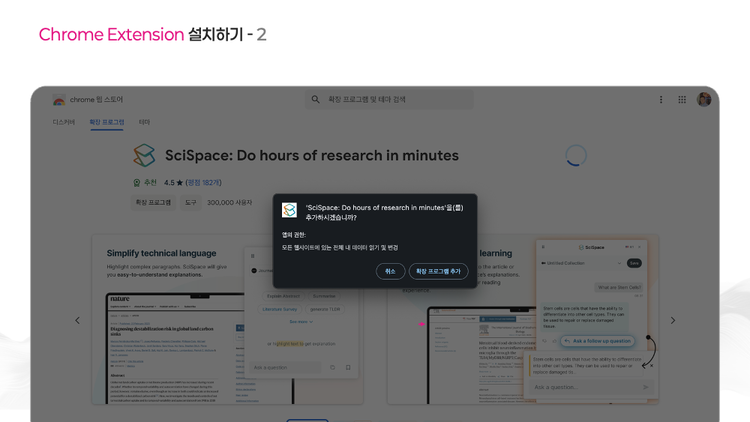The width and height of the screenshot is (750, 422).
Task: Click the 300,000 사용자 user count text
Action: point(230,203)
